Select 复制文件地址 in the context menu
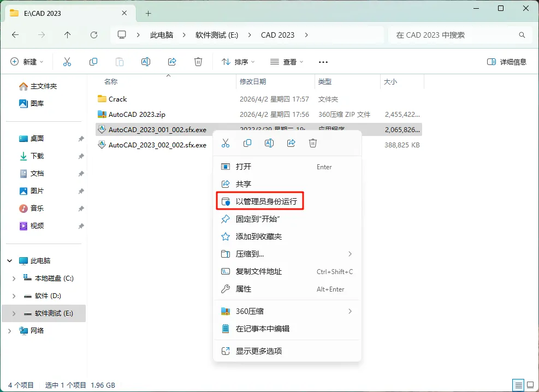 tap(287, 271)
